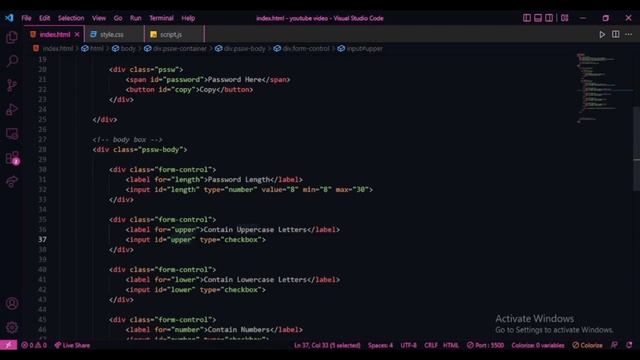
Task: Open the Go menu
Action: click(118, 18)
